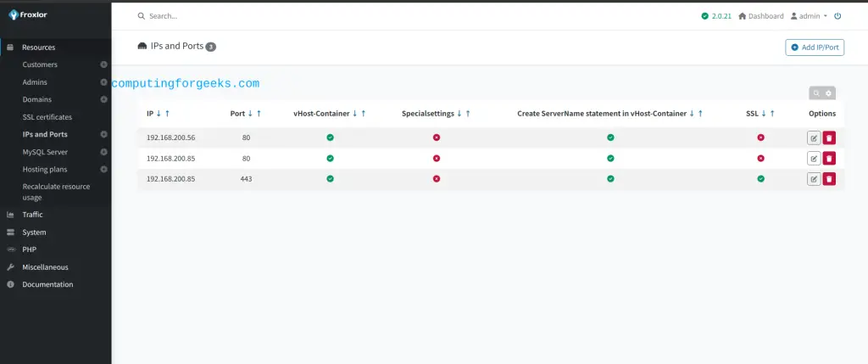Expand the System menu section
This screenshot has height=364, width=868.
[34, 232]
